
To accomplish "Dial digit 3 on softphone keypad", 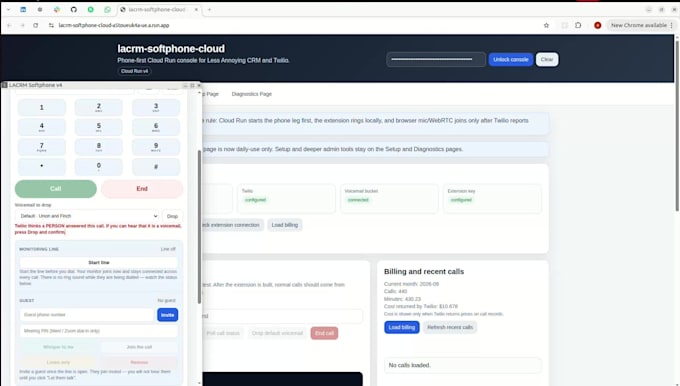I will 156,107.
